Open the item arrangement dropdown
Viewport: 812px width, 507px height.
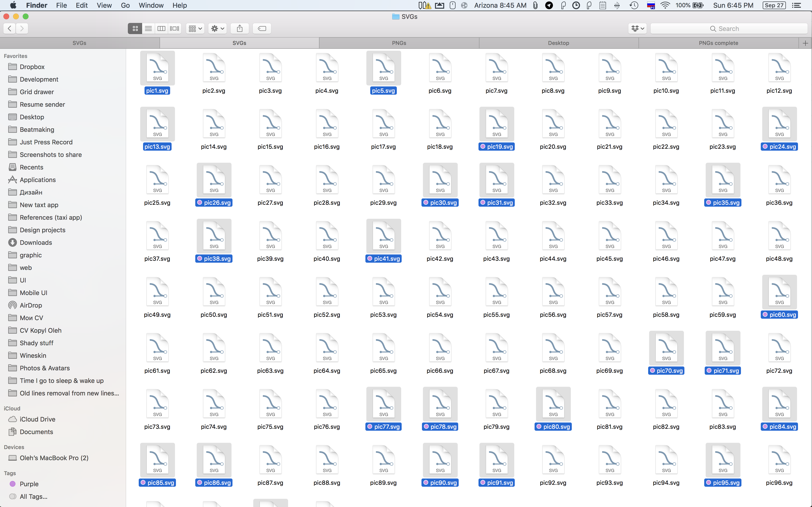pyautogui.click(x=195, y=28)
